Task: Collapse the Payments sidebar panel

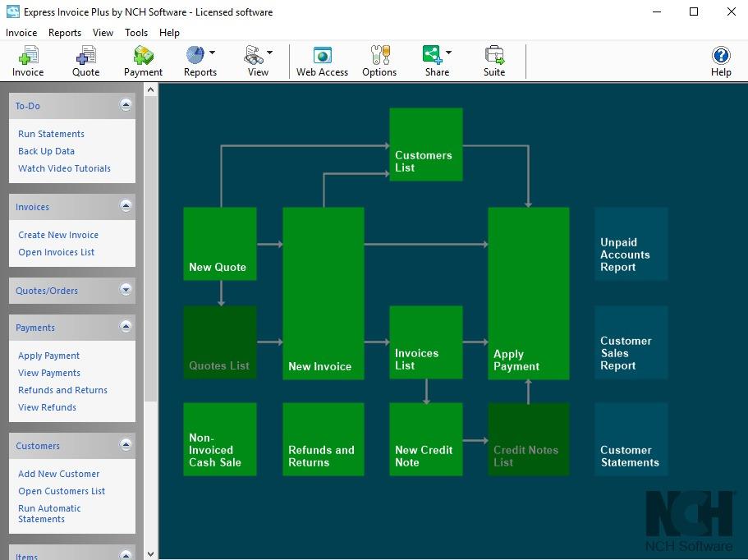Action: click(x=126, y=327)
